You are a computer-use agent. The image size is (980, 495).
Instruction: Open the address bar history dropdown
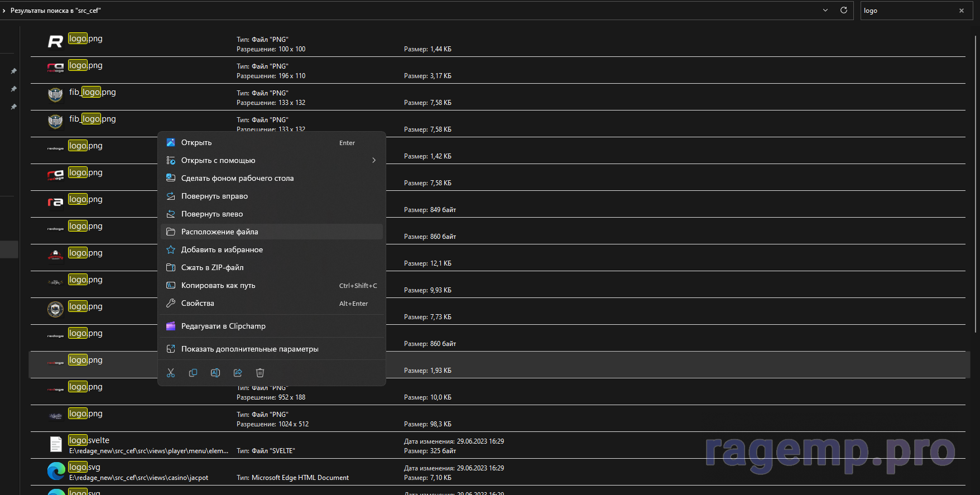pos(825,11)
